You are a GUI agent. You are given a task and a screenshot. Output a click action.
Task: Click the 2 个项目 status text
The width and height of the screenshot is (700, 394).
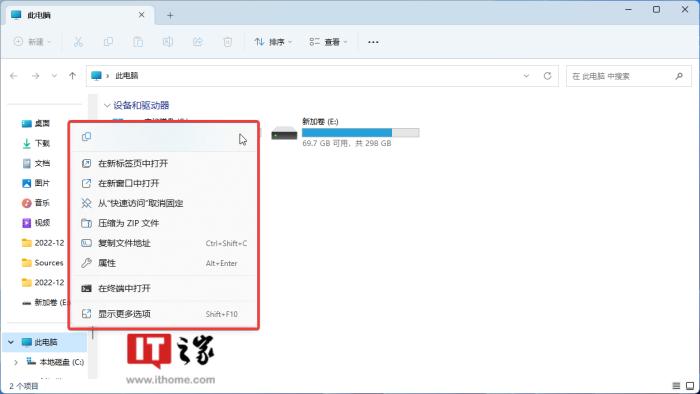pos(24,386)
